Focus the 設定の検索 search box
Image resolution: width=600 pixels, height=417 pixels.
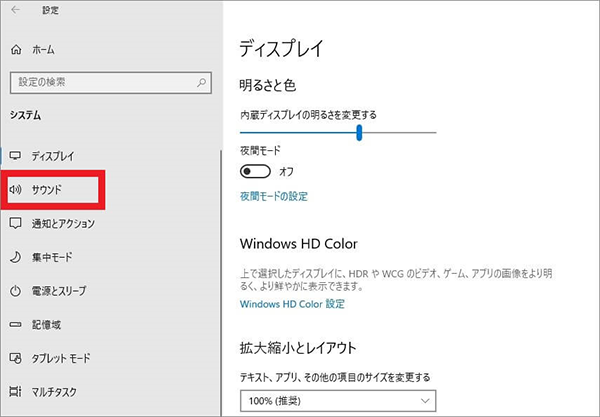[111, 82]
